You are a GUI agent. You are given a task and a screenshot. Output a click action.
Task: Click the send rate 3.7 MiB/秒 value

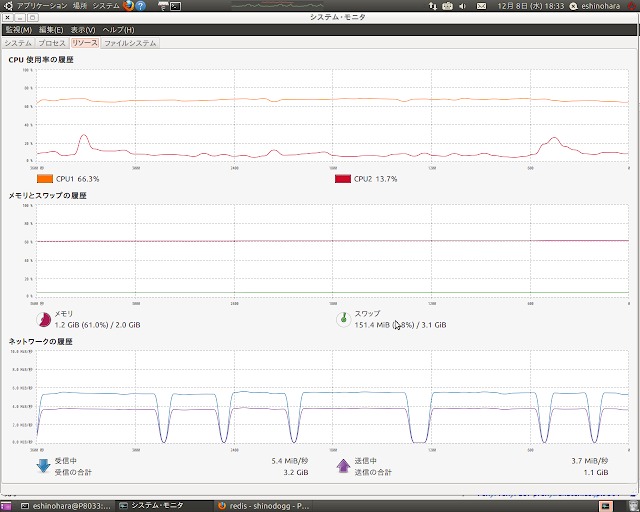[590, 461]
